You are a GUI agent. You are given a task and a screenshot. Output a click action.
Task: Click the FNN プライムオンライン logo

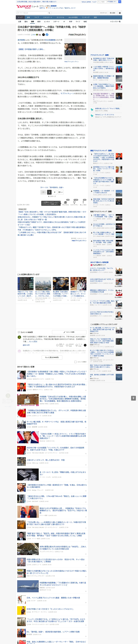(x=77, y=35)
